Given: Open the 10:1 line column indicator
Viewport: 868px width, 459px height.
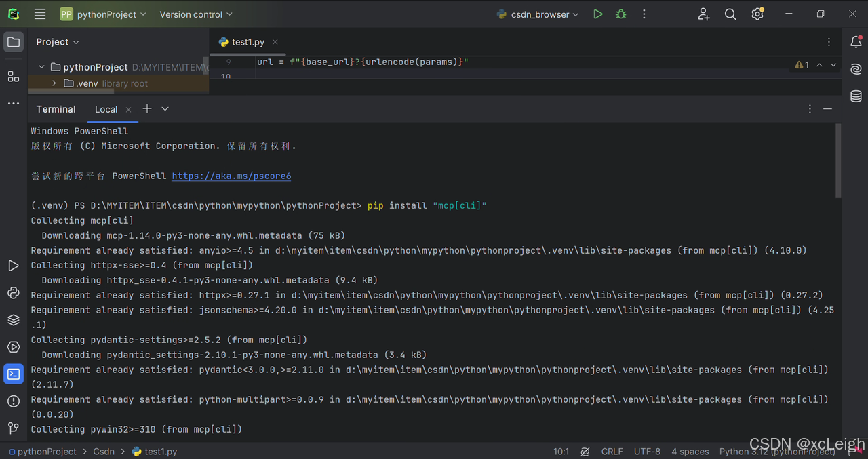Looking at the screenshot, I should [x=561, y=451].
